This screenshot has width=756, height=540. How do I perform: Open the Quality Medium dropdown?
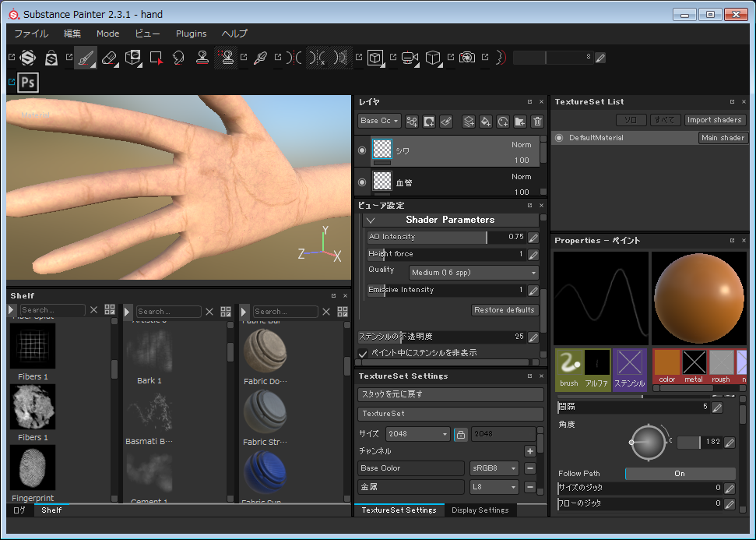point(473,273)
